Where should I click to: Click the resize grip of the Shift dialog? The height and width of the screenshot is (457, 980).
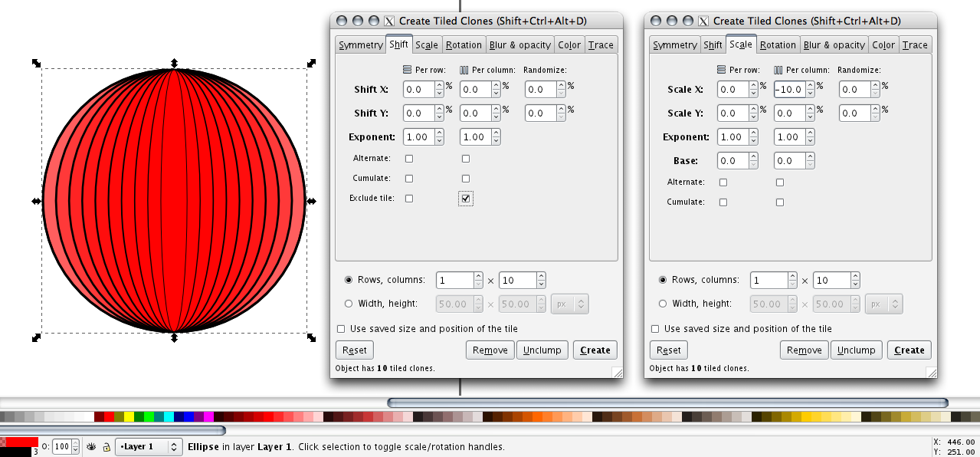tap(616, 372)
